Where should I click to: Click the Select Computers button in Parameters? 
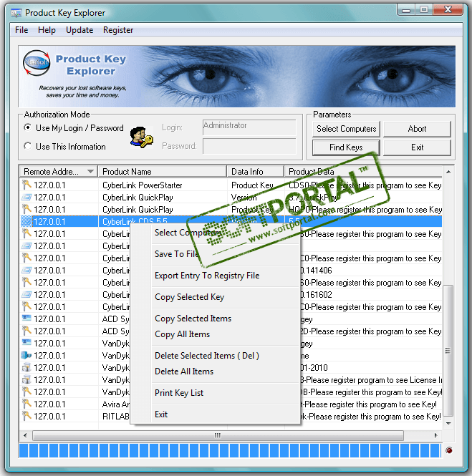346,129
